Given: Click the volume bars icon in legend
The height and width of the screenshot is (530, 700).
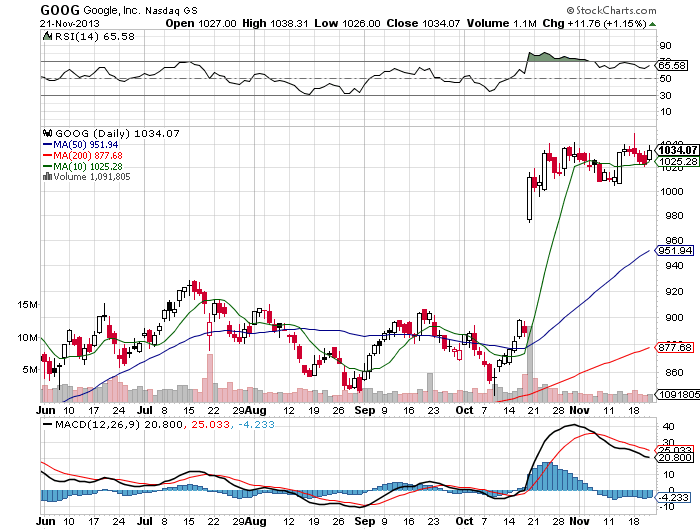Looking at the screenshot, I should click(47, 177).
